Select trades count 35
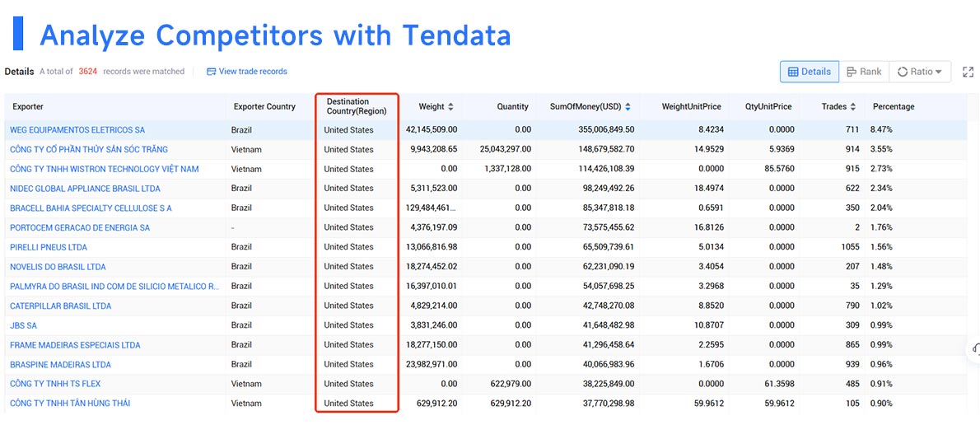This screenshot has height=425, width=980. (855, 287)
